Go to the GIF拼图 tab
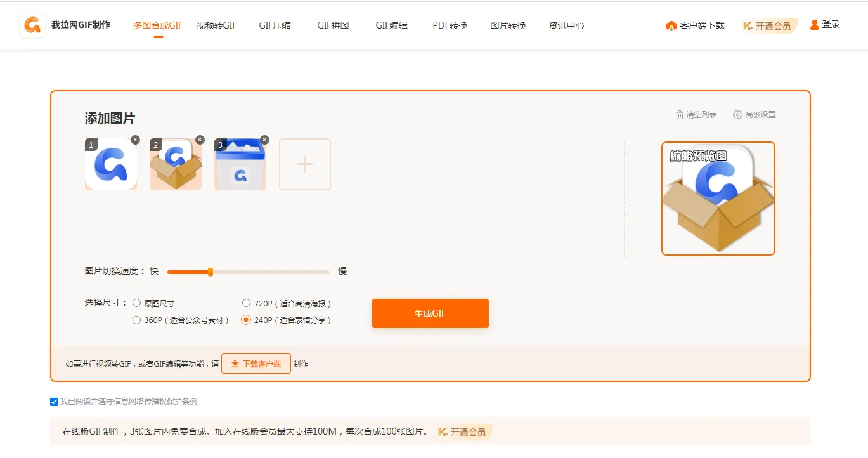Screen dimensions: 868x458 point(334,25)
